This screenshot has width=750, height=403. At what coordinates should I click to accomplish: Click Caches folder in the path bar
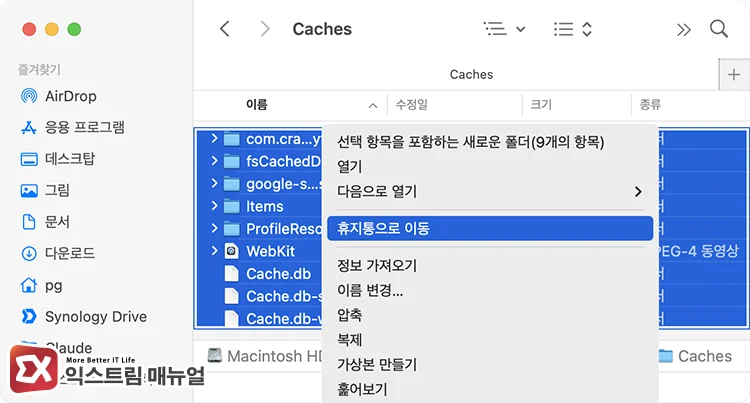click(695, 356)
